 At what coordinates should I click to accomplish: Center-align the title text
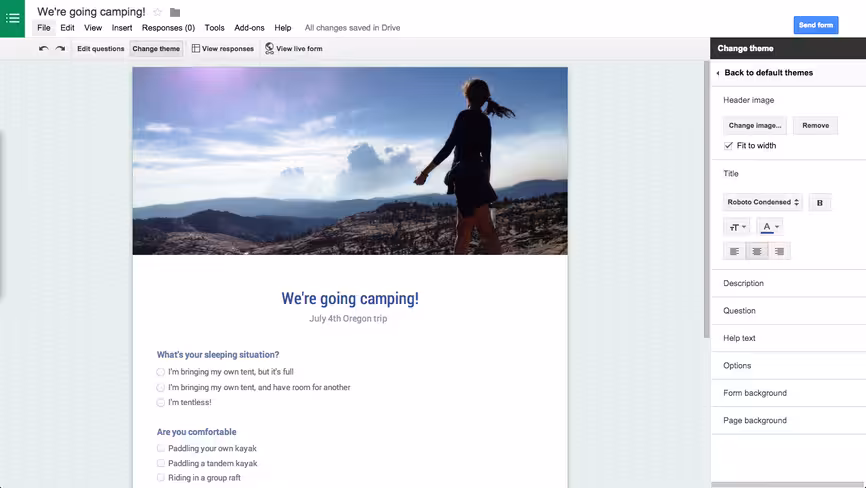[x=757, y=251]
